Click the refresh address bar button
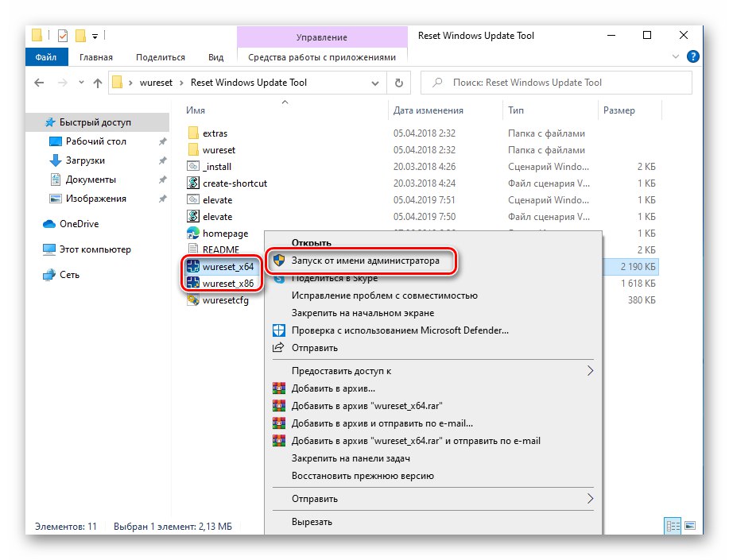The width and height of the screenshot is (729, 560). coord(399,83)
